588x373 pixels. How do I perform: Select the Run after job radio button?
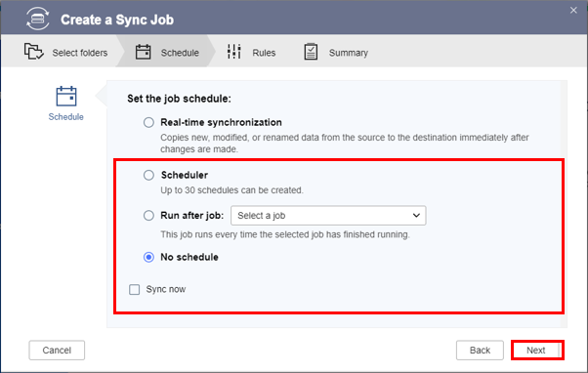tap(148, 216)
